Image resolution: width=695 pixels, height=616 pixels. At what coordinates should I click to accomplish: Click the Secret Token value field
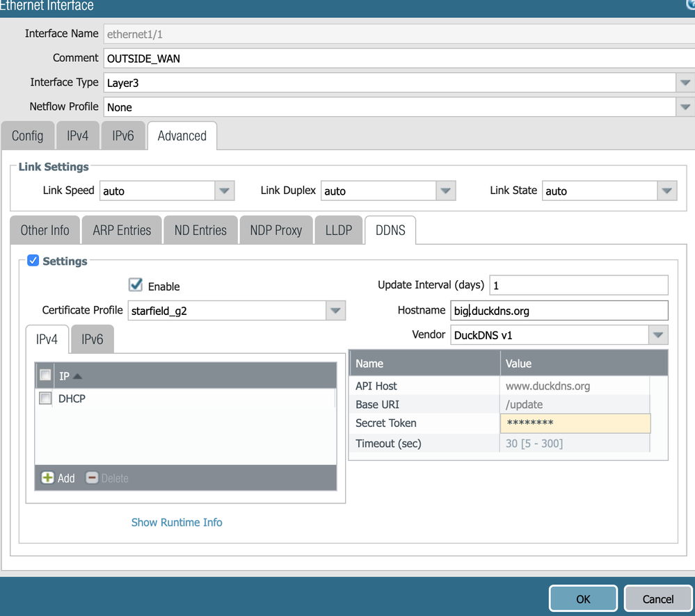575,423
